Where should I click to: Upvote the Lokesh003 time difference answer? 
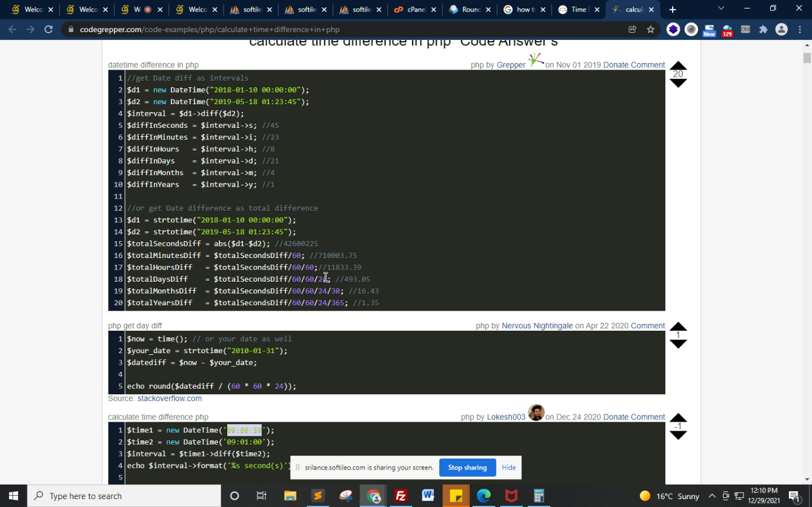tap(678, 417)
